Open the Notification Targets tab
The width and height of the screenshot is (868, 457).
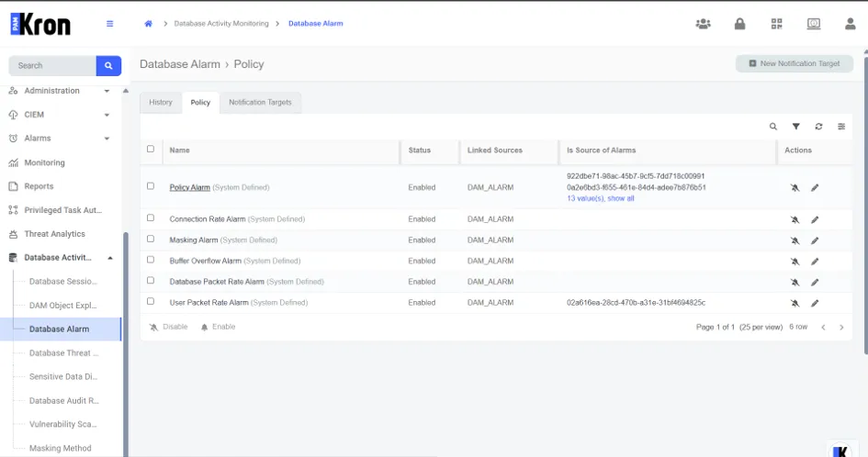(260, 103)
